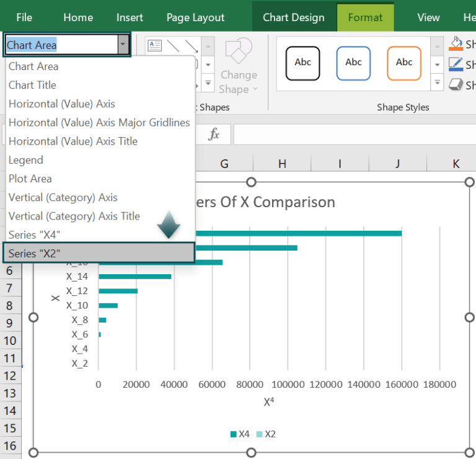Select column H header
This screenshot has height=459, width=476.
[282, 164]
